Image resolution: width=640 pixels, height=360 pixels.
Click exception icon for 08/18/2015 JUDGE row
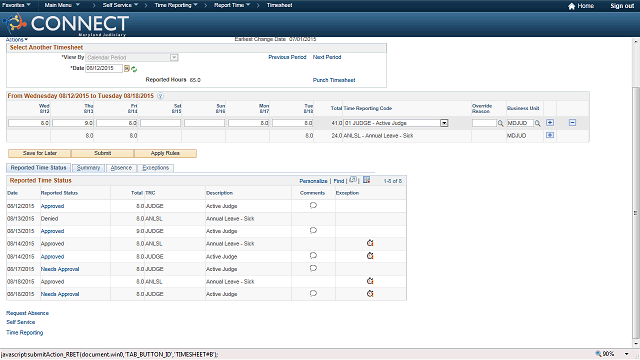point(370,293)
